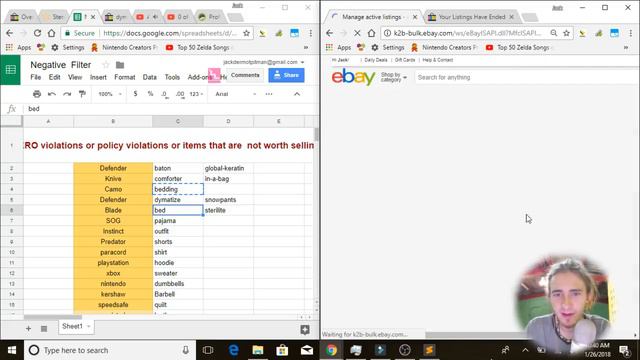Redo action in Sheets toolbar
This screenshot has height=360, width=640.
click(x=67, y=94)
